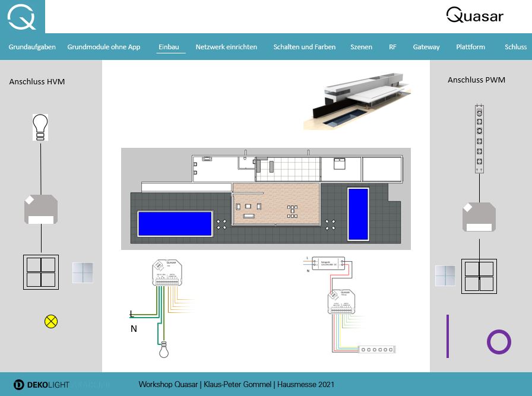Viewport: 532px width, 396px height.
Task: Select the PWM module icon in right panel
Action: tap(479, 217)
